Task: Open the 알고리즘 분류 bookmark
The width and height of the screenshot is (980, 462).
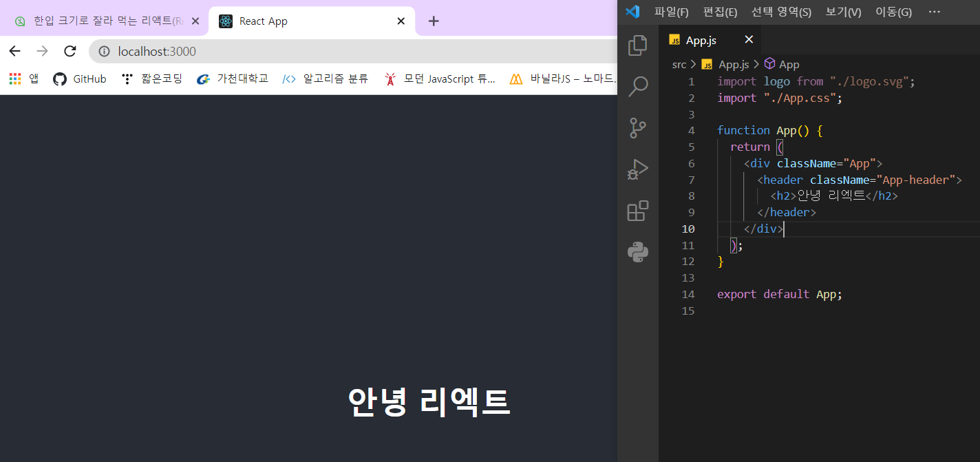Action: 326,79
